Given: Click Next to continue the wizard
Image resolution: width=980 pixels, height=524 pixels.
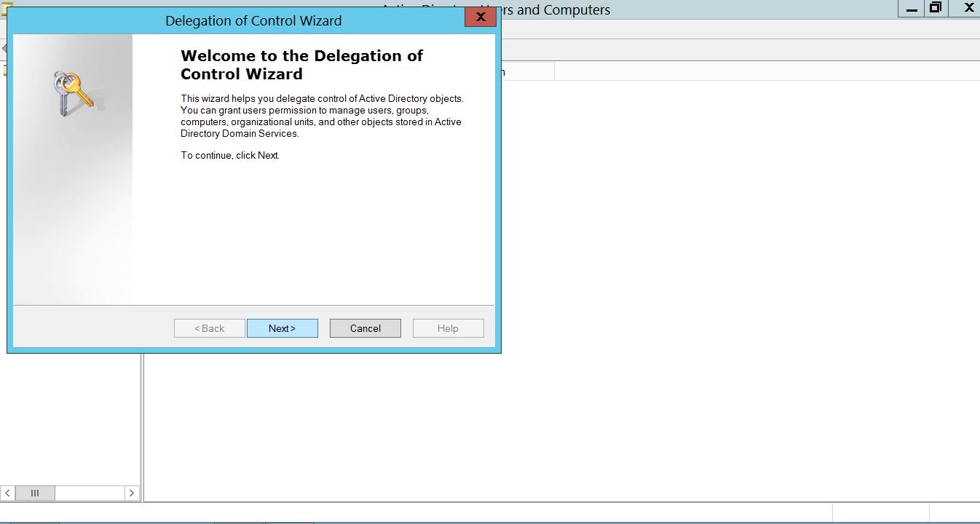Looking at the screenshot, I should click(282, 328).
